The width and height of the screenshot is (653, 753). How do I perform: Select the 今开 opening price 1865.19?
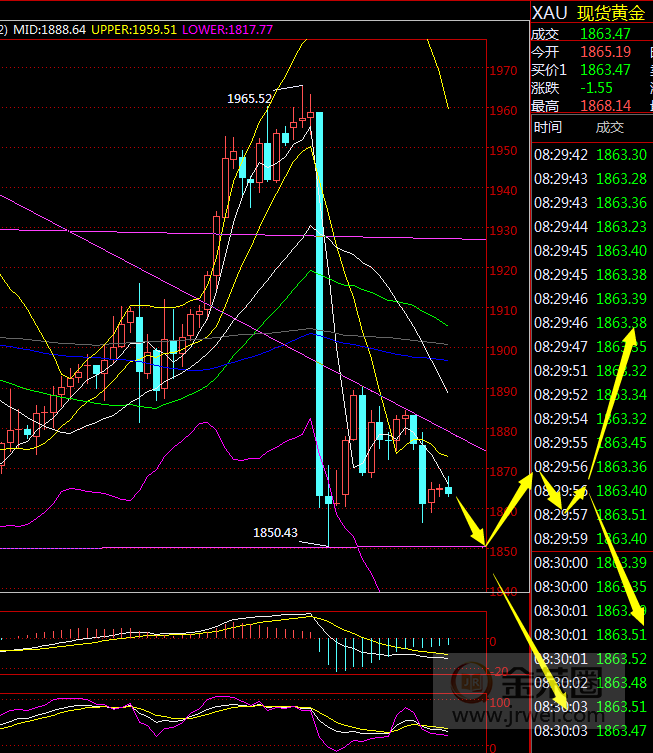(x=605, y=51)
